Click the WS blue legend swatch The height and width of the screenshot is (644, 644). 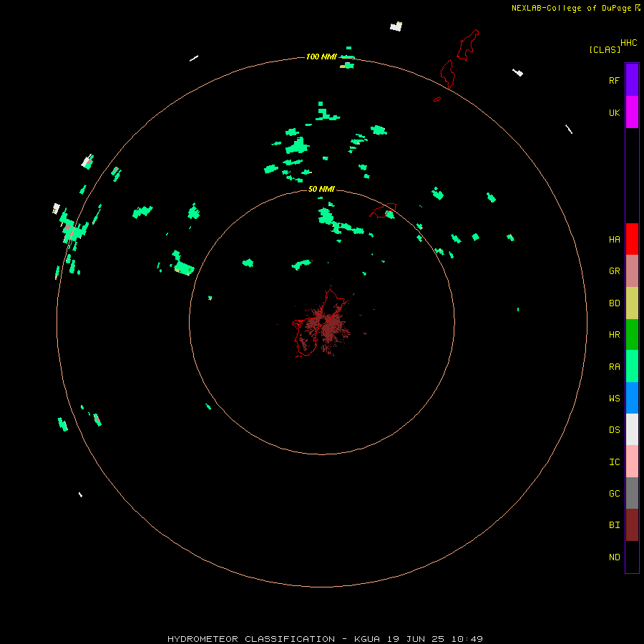coord(632,398)
